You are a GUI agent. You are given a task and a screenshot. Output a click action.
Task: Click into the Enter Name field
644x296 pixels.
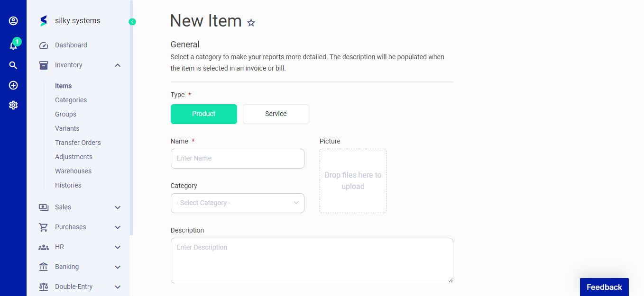238,159
